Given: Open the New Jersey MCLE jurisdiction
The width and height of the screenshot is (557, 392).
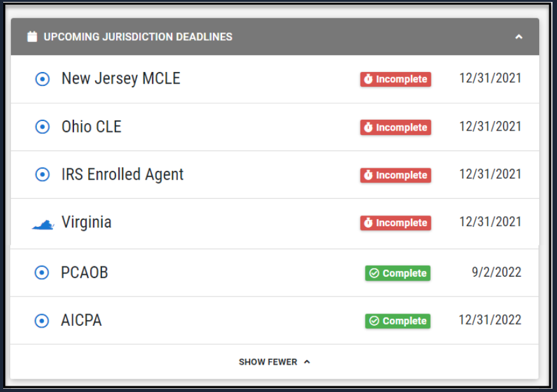Looking at the screenshot, I should (x=121, y=78).
